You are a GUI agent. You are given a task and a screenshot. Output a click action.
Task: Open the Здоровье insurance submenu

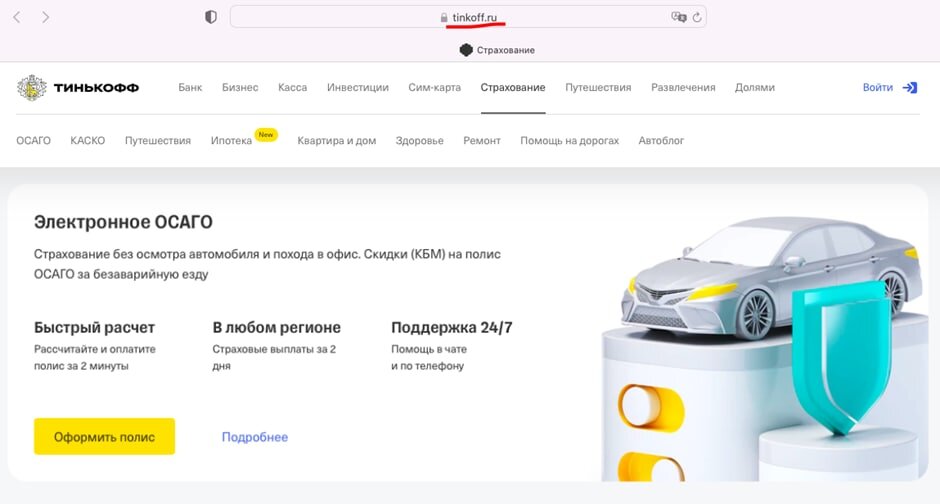pos(420,141)
